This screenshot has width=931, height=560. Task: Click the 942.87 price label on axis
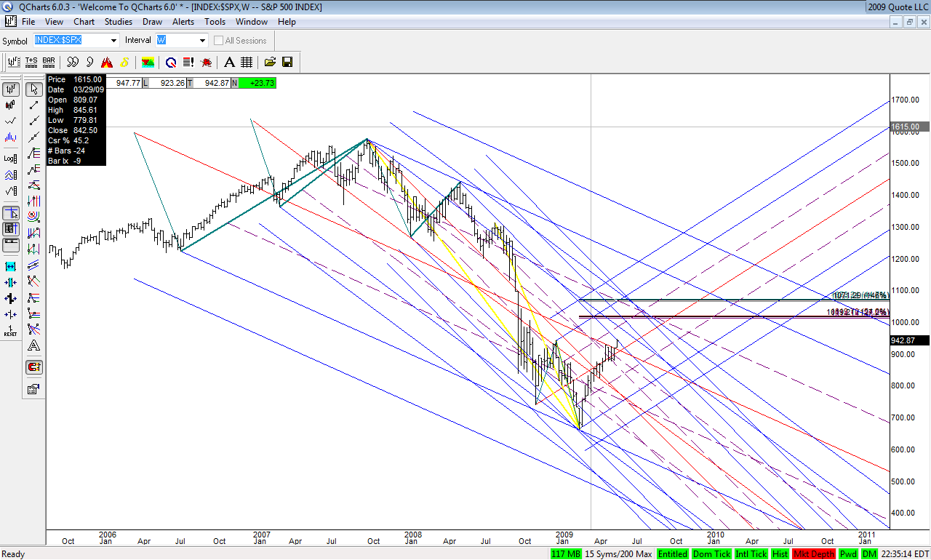tap(908, 340)
